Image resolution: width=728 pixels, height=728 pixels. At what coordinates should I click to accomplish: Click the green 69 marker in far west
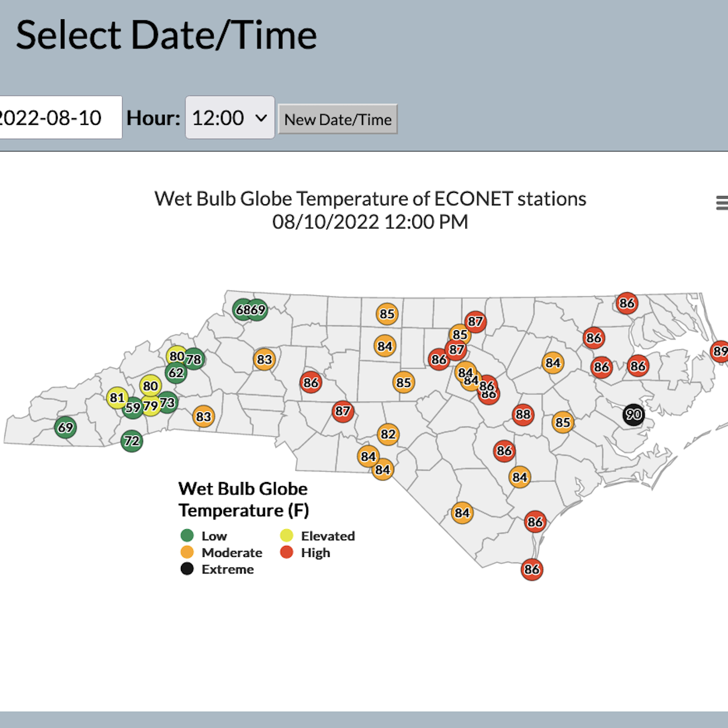(x=64, y=427)
